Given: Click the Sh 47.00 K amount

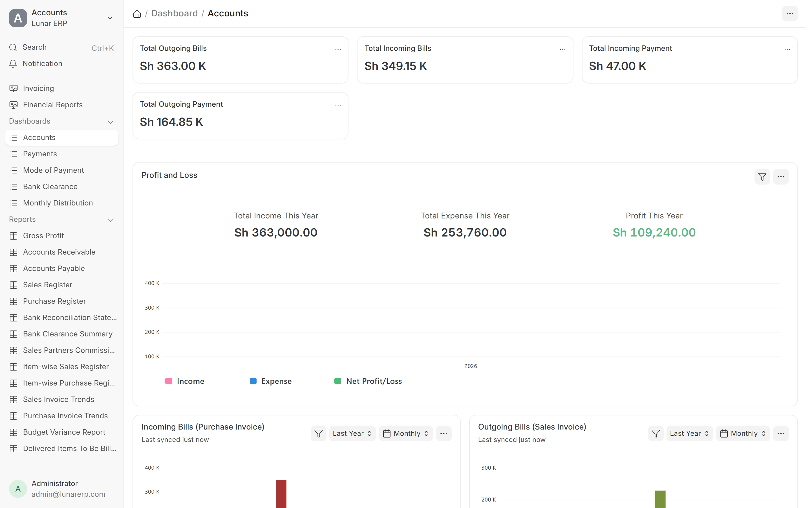Looking at the screenshot, I should click(x=617, y=66).
